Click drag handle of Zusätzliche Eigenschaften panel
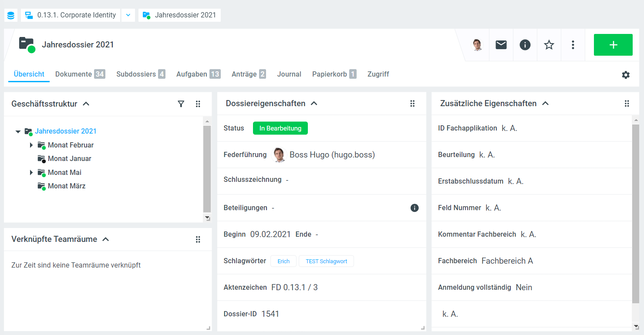 pos(627,104)
